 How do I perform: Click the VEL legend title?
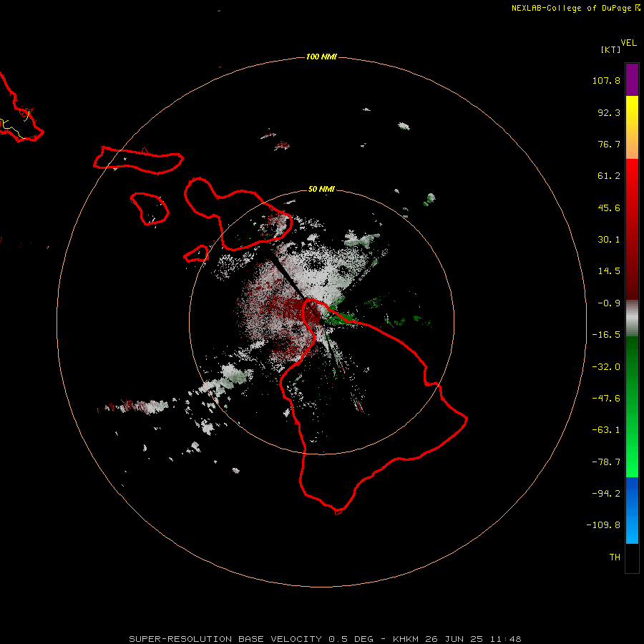tap(628, 43)
